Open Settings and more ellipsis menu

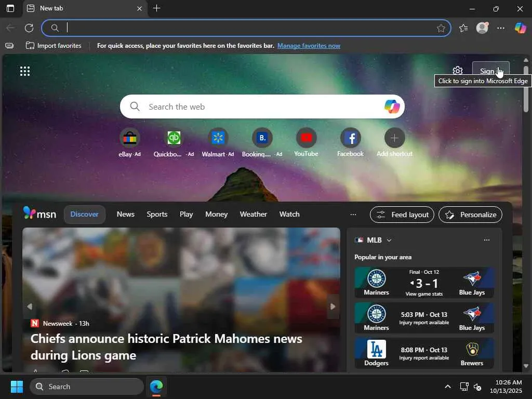[x=501, y=28]
